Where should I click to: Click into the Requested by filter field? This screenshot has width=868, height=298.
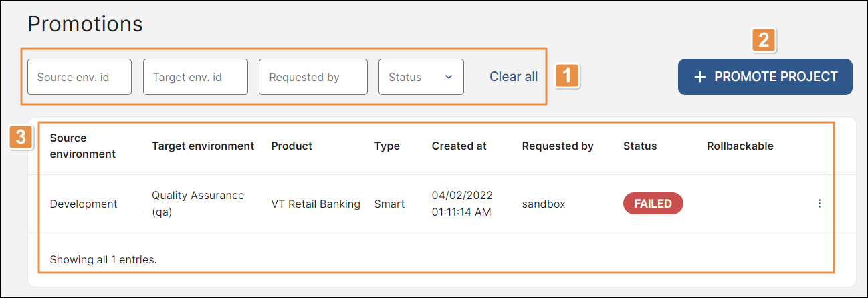tap(313, 77)
